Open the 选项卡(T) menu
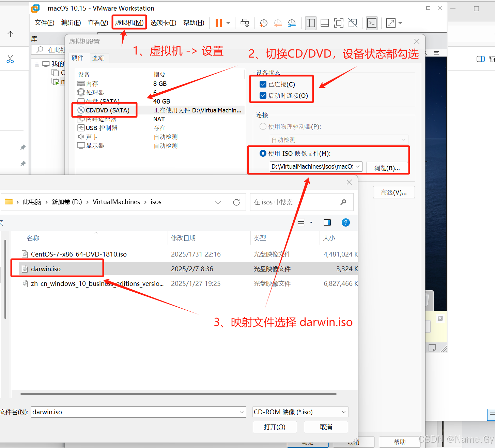 (163, 23)
